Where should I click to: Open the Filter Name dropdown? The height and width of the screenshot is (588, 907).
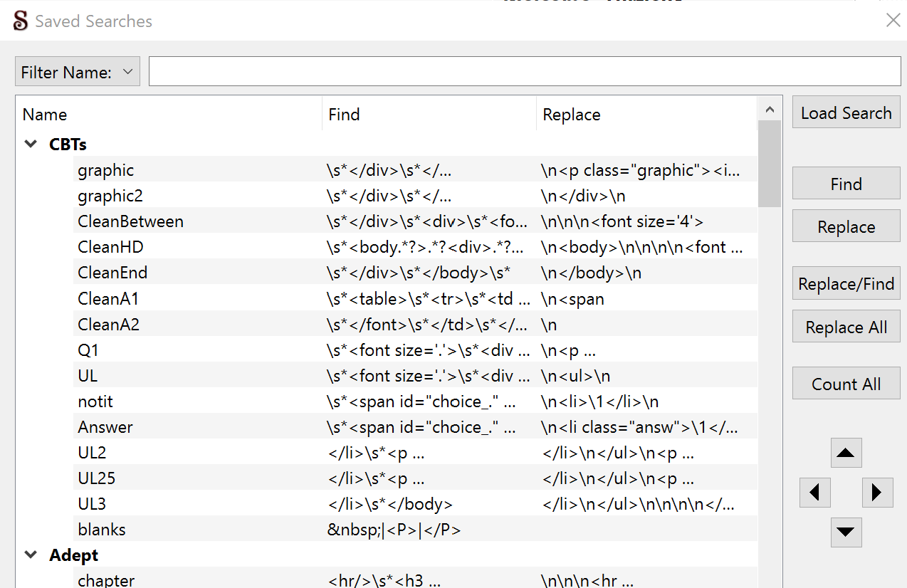click(77, 72)
